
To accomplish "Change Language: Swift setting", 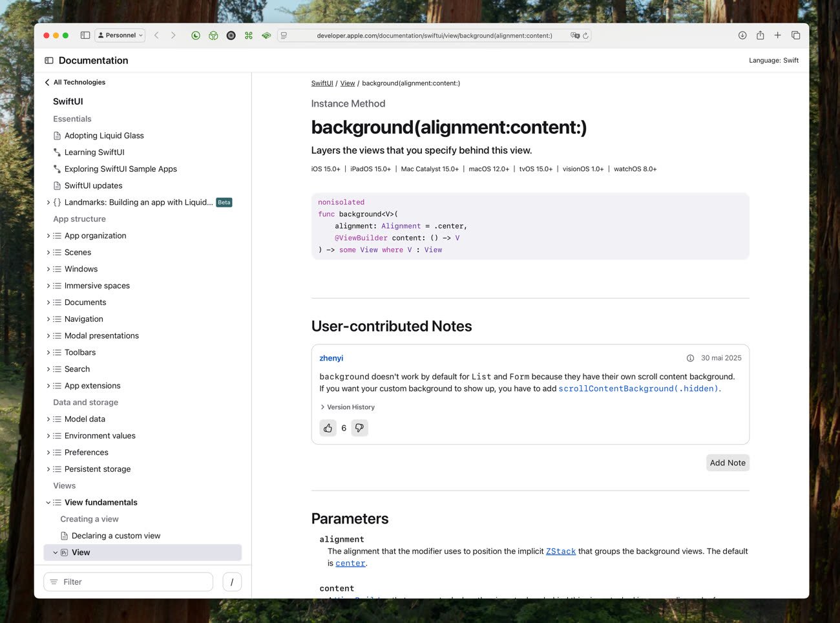I will click(x=773, y=61).
